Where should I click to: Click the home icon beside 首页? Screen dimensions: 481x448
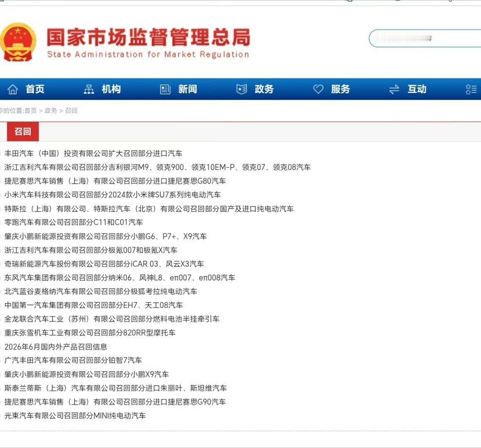[13, 89]
